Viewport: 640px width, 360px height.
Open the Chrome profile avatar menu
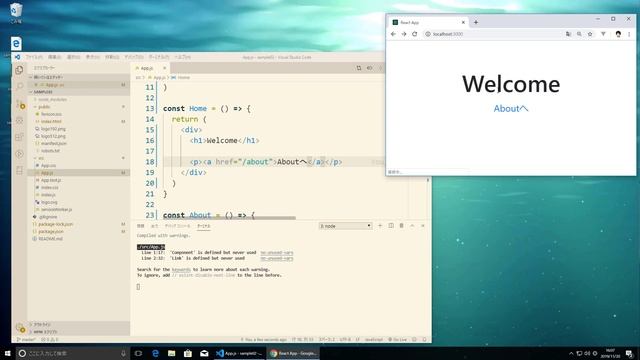pos(618,34)
